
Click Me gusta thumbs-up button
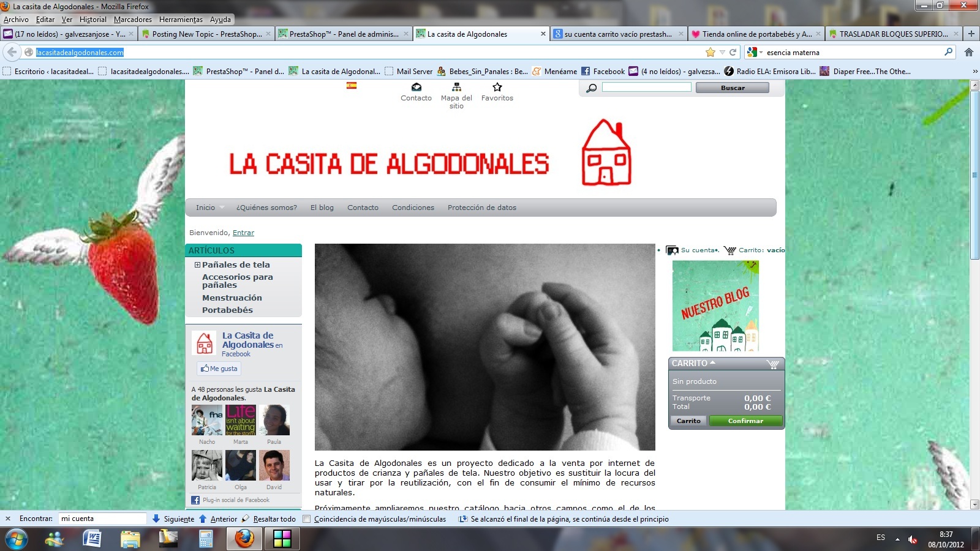[219, 369]
